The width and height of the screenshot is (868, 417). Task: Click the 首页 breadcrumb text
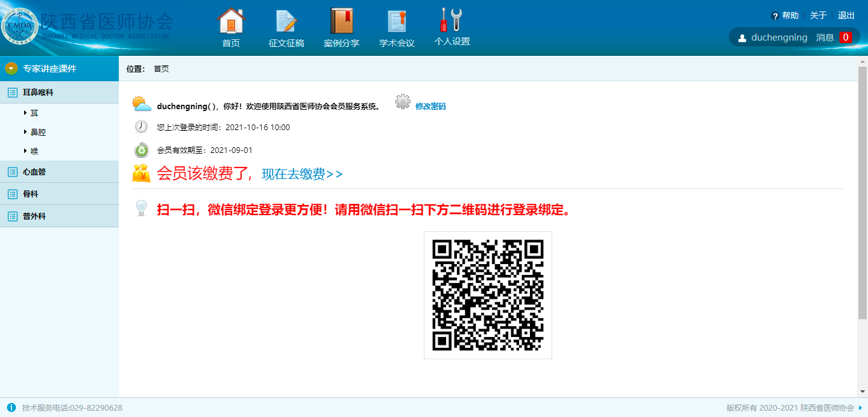[x=161, y=69]
